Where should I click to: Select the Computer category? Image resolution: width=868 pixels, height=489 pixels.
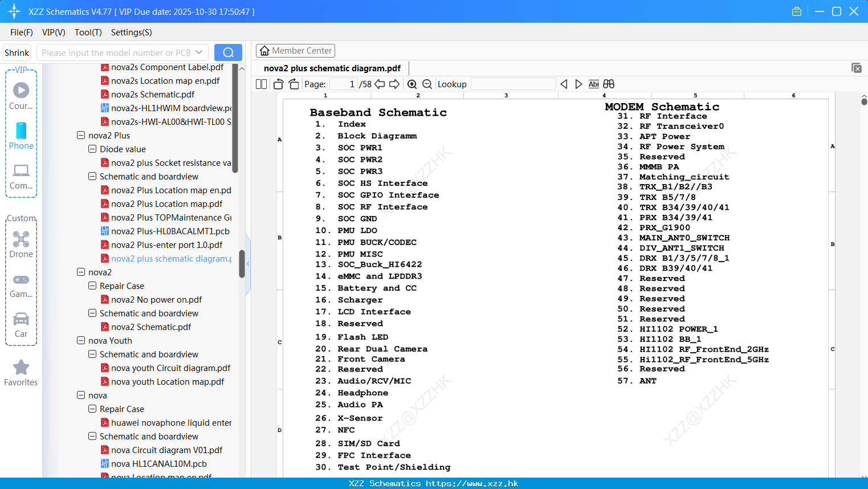(21, 176)
